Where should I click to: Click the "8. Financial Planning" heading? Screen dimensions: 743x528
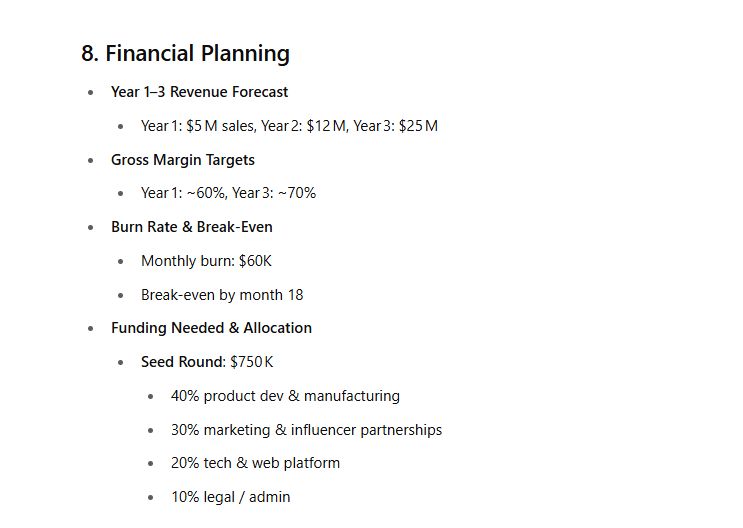coord(185,54)
